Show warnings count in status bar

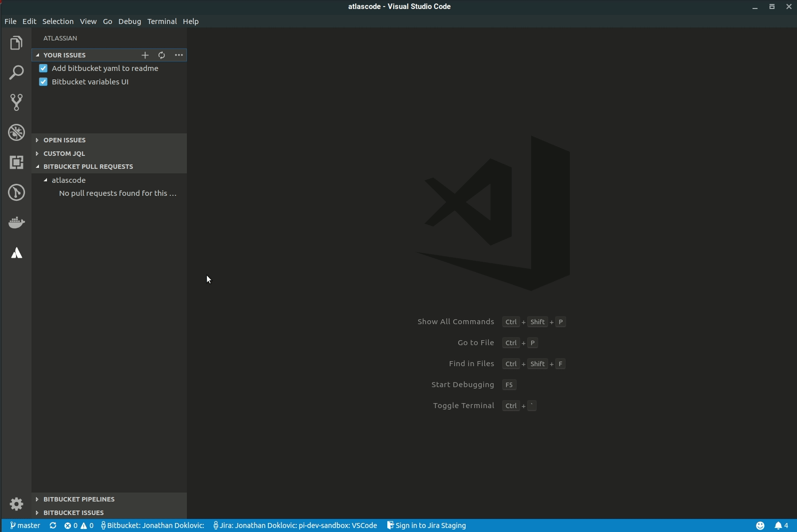click(87, 526)
